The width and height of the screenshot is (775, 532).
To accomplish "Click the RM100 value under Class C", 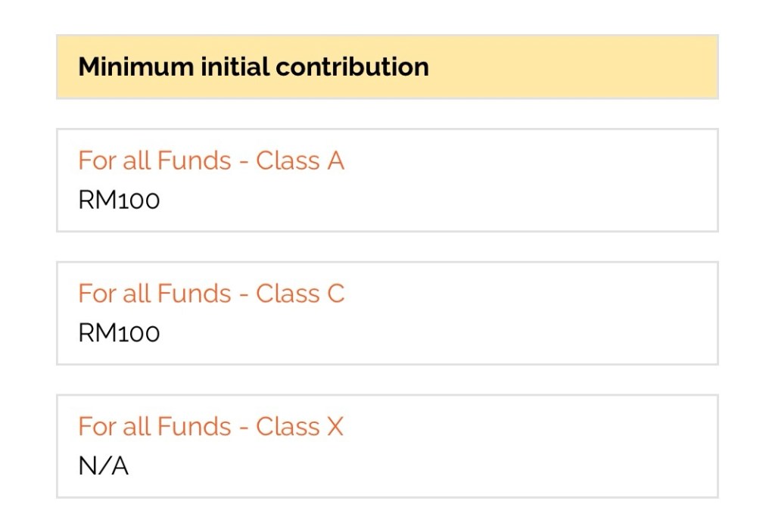I will point(119,334).
